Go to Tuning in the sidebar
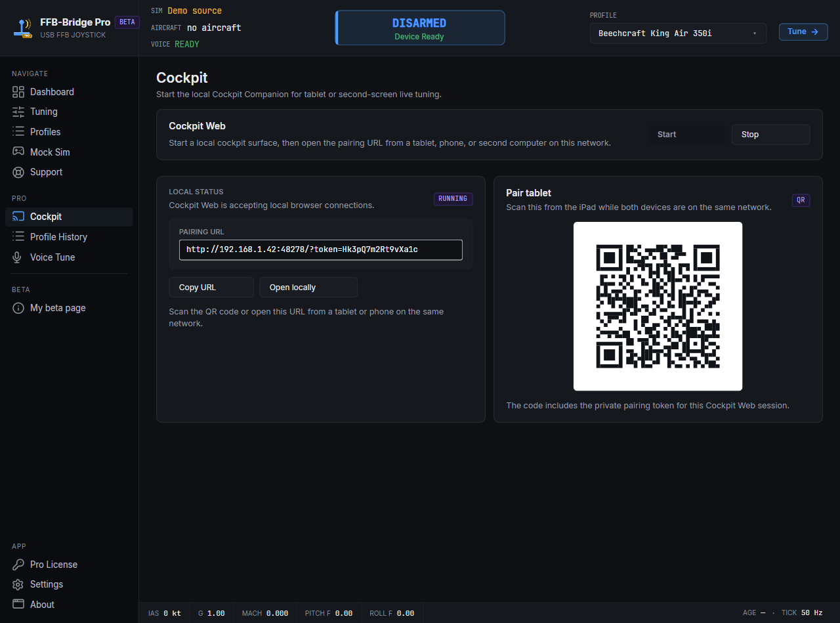The image size is (840, 623). [69, 112]
